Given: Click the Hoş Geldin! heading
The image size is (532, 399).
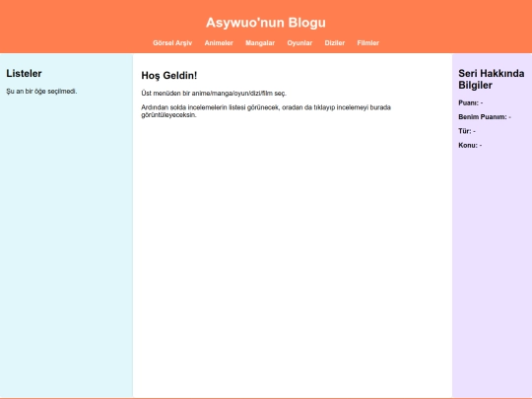Looking at the screenshot, I should [169, 75].
